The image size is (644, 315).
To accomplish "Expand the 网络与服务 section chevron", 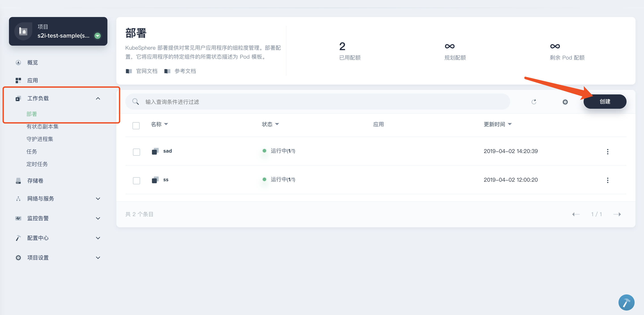I will [x=98, y=199].
